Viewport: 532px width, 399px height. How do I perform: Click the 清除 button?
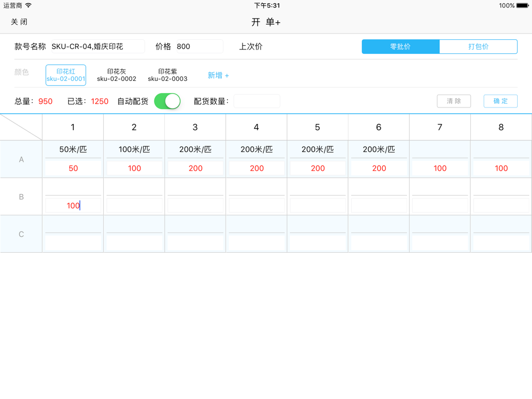454,101
